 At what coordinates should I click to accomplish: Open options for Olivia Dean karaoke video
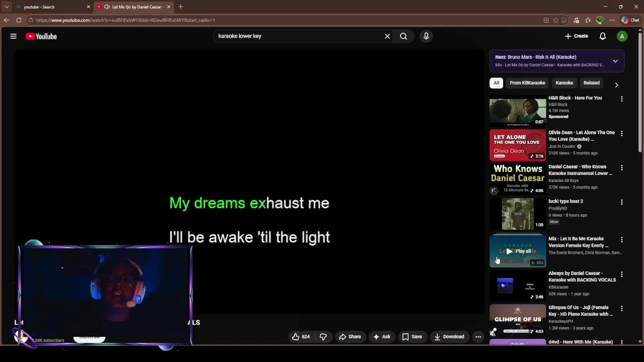click(x=622, y=133)
